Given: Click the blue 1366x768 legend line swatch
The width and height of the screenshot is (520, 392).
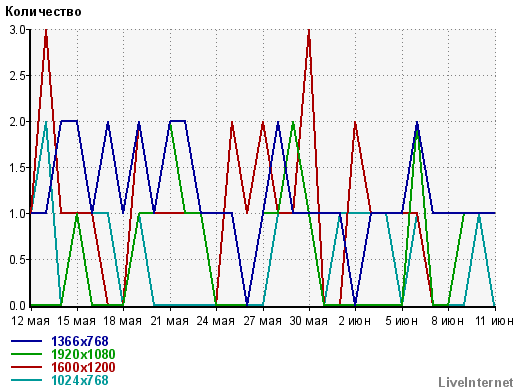Looking at the screenshot, I should click(26, 341).
